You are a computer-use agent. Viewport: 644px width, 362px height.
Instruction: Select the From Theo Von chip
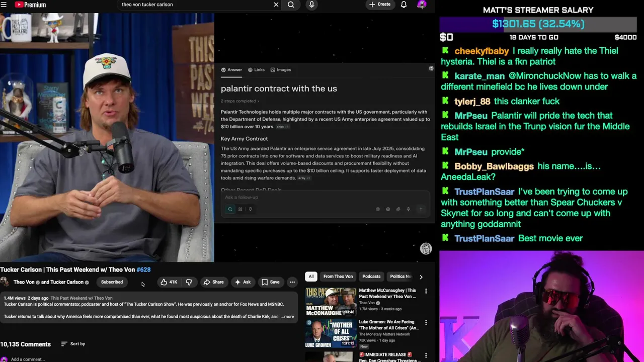[x=338, y=277]
